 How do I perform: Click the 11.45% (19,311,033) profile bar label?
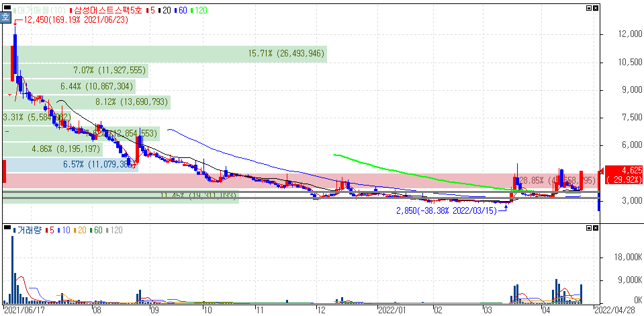199,196
